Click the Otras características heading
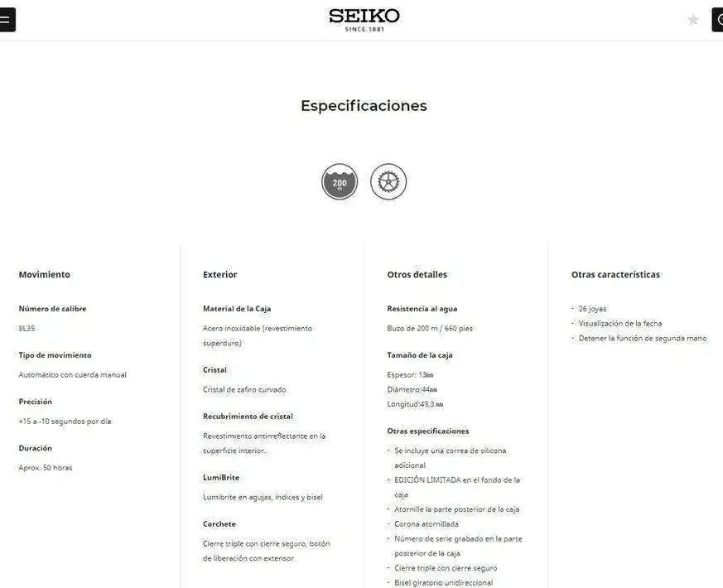This screenshot has height=588, width=723. (615, 274)
